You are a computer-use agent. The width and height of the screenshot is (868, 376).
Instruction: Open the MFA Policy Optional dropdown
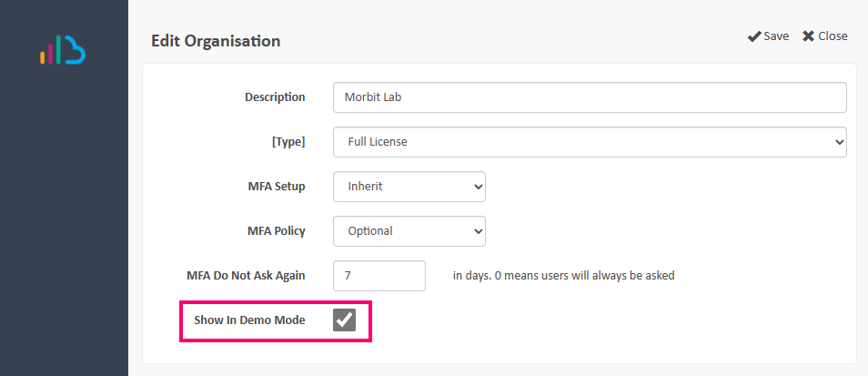click(409, 230)
